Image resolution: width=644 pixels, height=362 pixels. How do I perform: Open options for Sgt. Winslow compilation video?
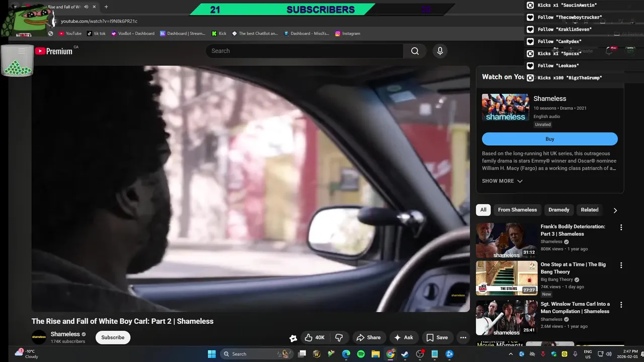621,305
